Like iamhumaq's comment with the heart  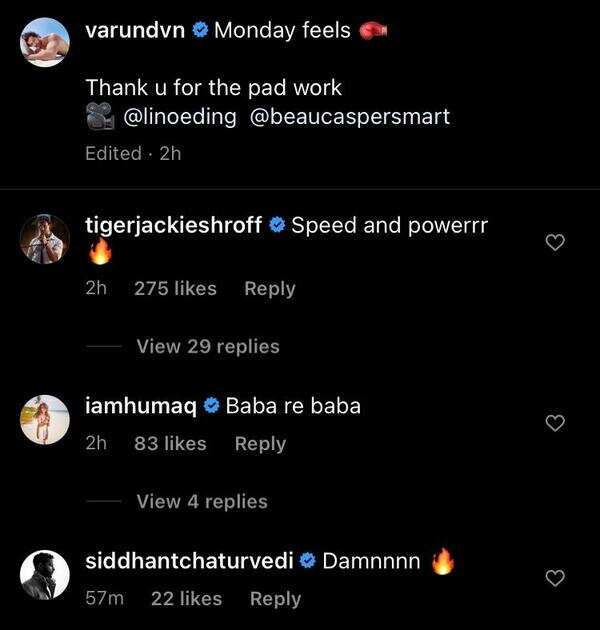click(x=557, y=424)
